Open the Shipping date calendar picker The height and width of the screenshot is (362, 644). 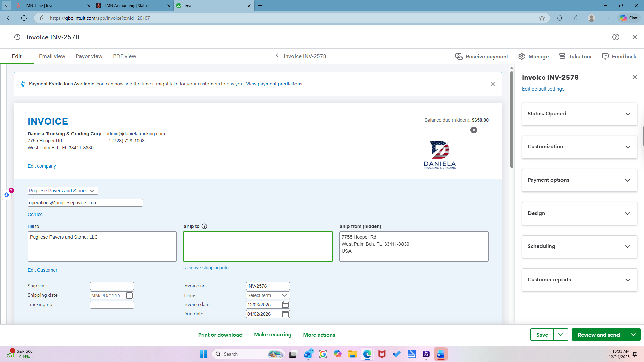129,295
